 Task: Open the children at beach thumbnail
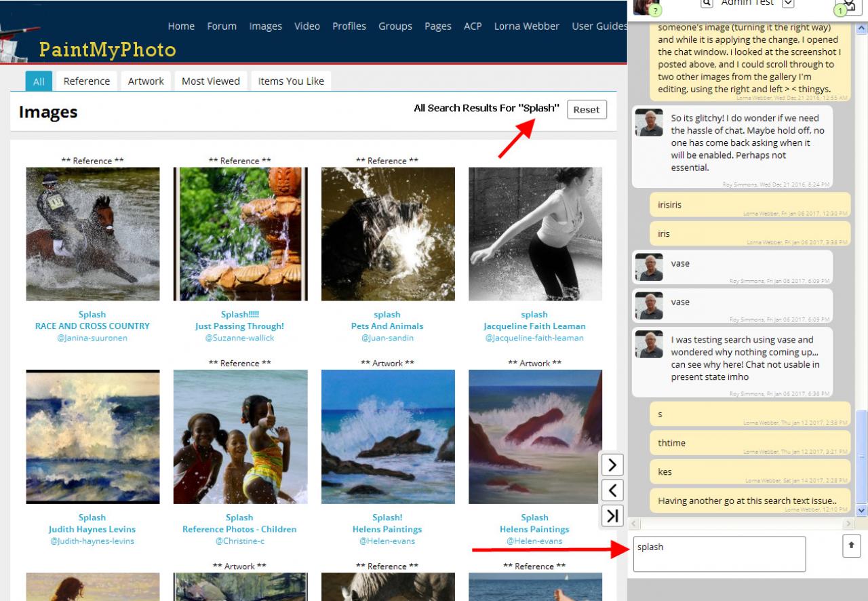[x=240, y=437]
